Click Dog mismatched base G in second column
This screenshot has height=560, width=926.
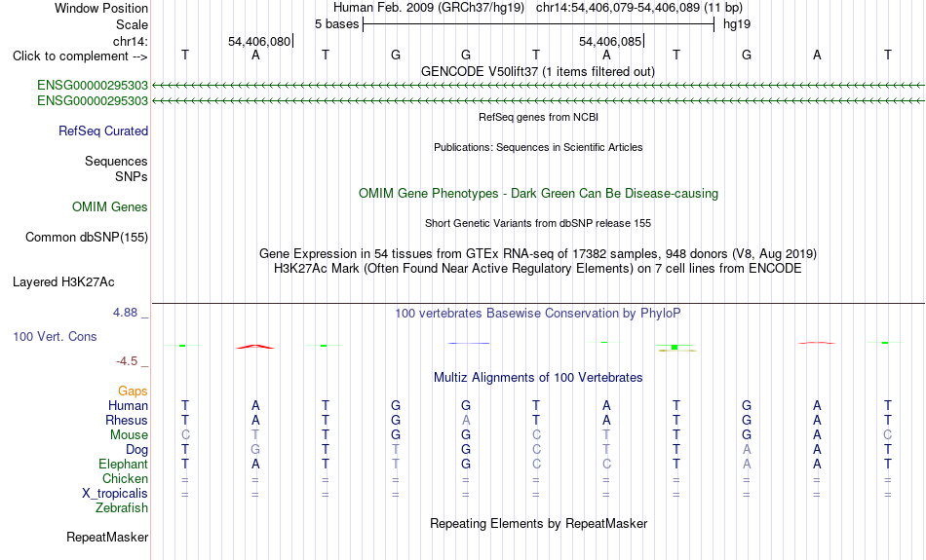point(255,450)
